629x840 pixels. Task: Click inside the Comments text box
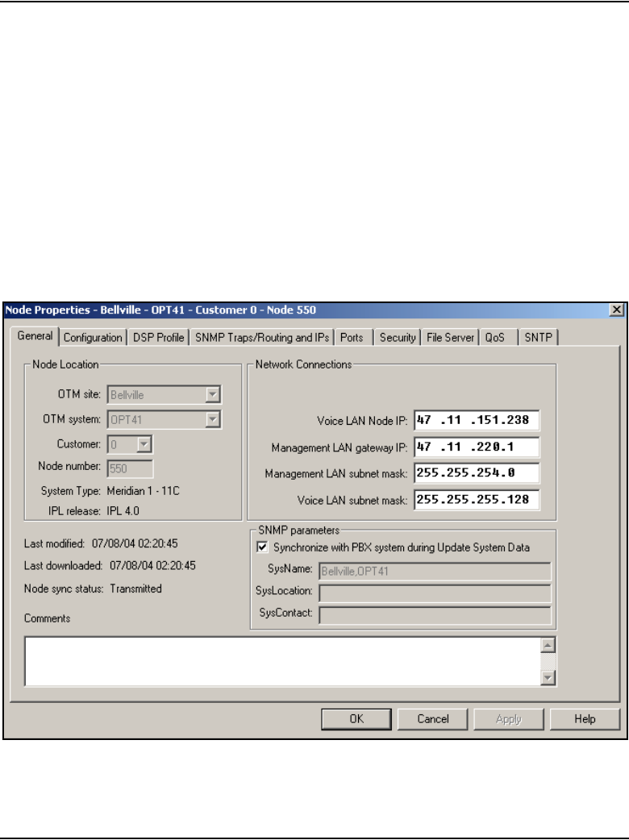pyautogui.click(x=283, y=661)
